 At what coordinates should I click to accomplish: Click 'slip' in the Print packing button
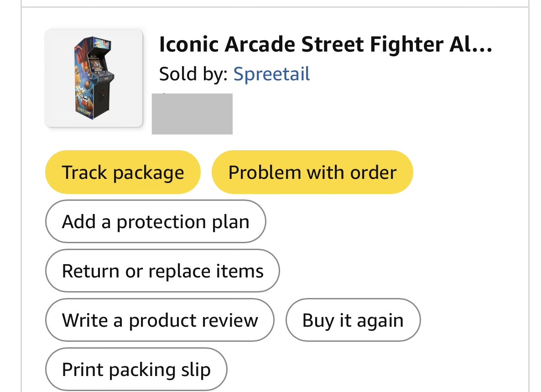(x=196, y=370)
